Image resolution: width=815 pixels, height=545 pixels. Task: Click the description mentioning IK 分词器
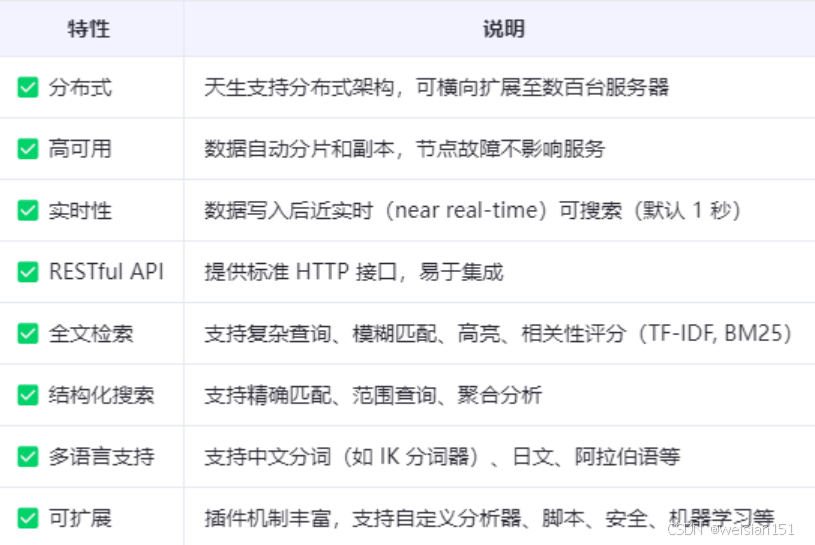[442, 457]
